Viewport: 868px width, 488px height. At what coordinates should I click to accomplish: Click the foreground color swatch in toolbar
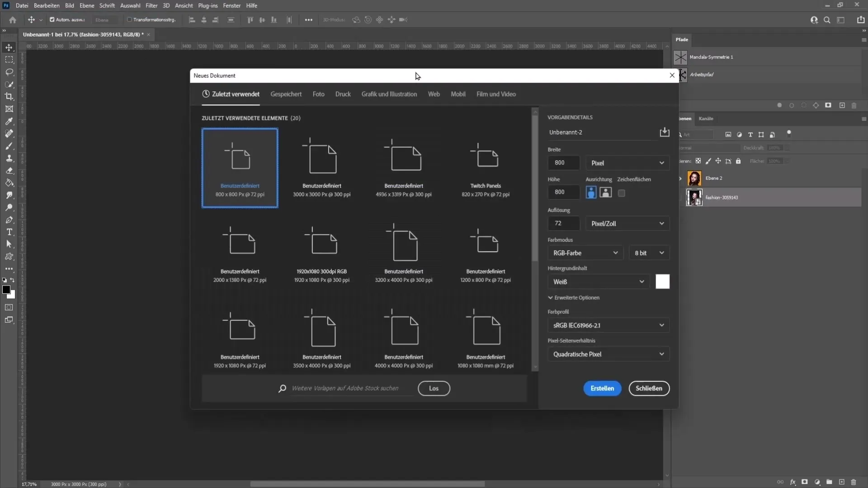[6, 290]
